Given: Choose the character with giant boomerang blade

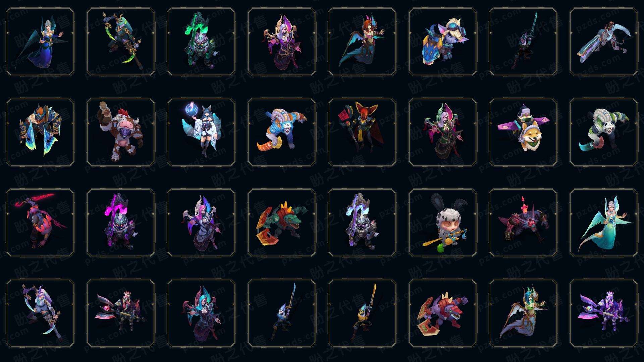Looking at the screenshot, I should 604,42.
